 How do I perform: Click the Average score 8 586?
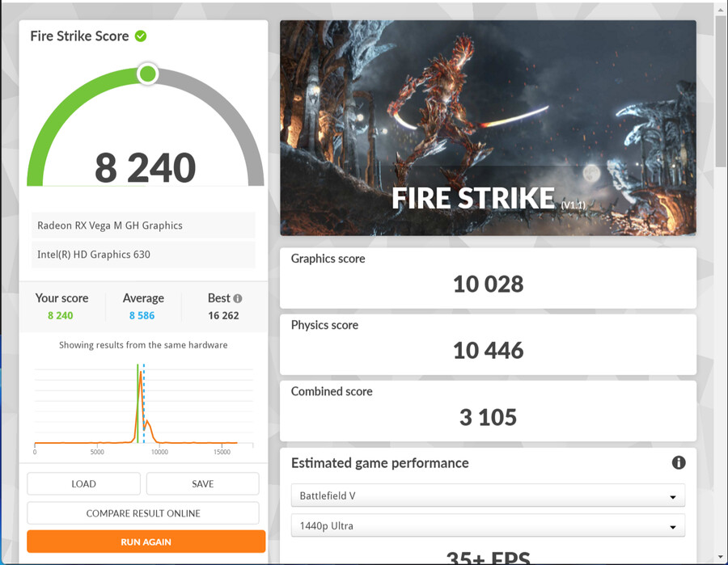coord(142,315)
